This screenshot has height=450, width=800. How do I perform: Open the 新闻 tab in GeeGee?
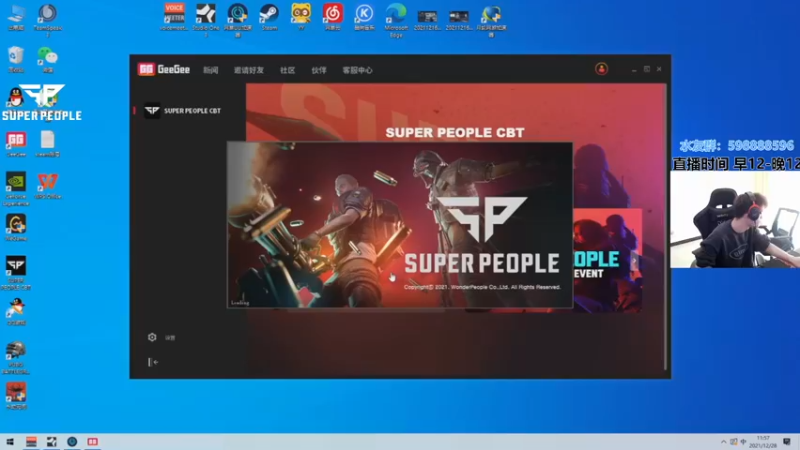click(x=211, y=70)
